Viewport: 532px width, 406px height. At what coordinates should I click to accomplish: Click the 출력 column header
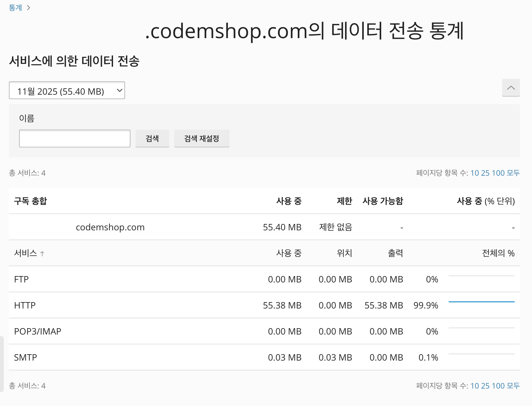click(x=395, y=253)
